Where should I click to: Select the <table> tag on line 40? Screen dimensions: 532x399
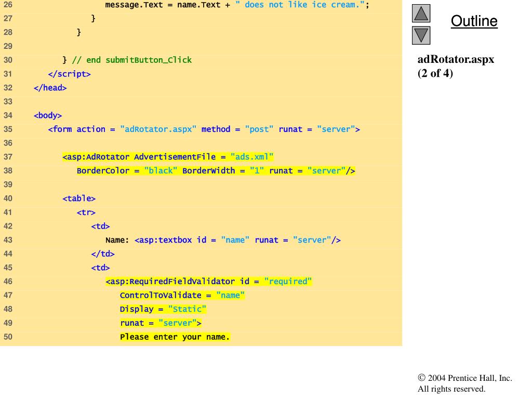[79, 198]
